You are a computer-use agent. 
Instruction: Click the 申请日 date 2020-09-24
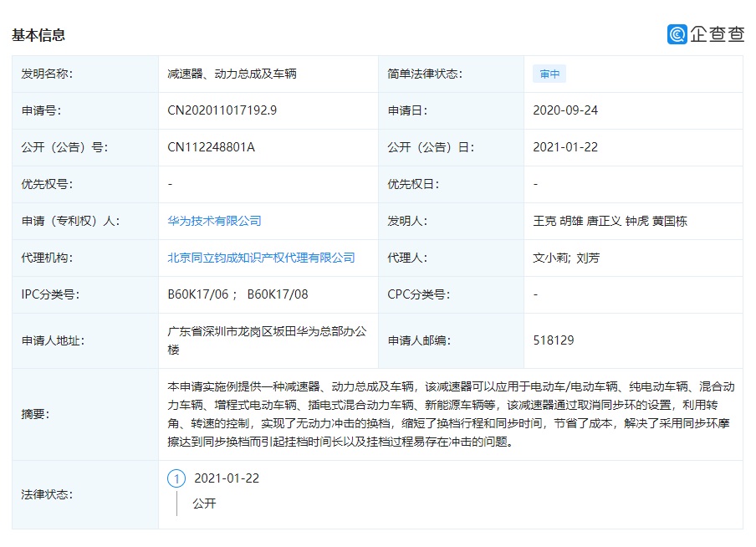(x=564, y=110)
